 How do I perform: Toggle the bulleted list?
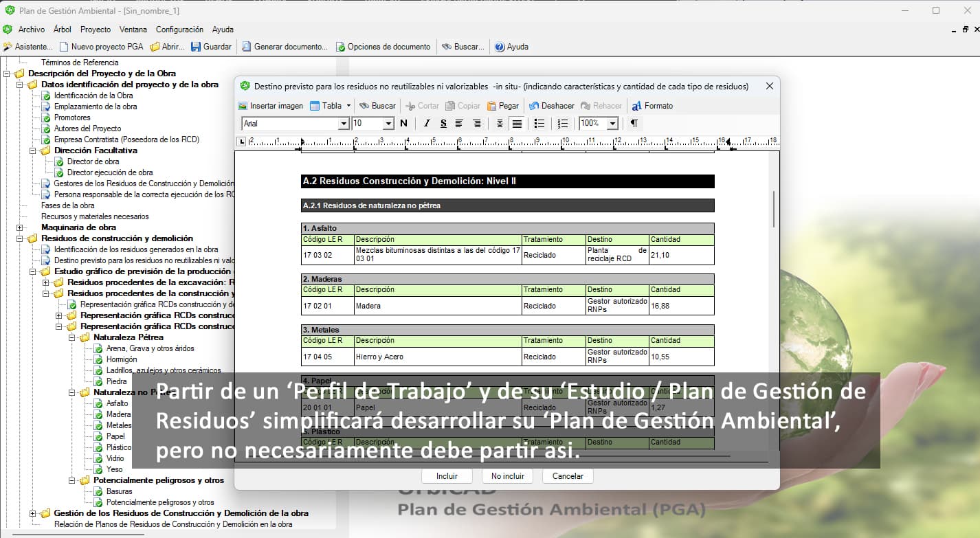pos(539,124)
